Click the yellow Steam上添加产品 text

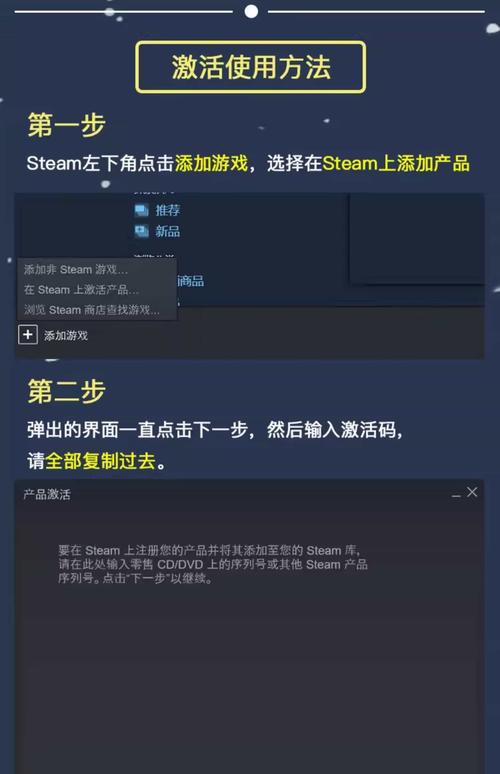pyautogui.click(x=396, y=163)
